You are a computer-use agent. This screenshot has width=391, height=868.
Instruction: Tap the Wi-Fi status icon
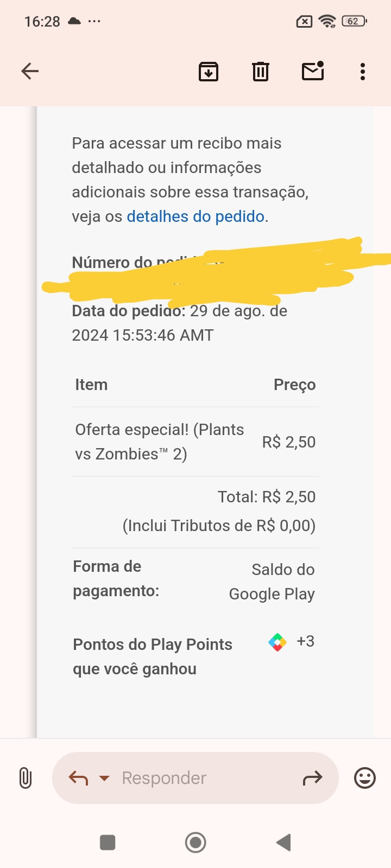coord(327,22)
